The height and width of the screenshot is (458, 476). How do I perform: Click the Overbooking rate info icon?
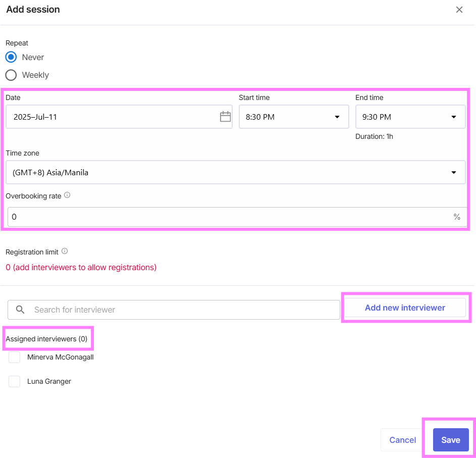(68, 195)
